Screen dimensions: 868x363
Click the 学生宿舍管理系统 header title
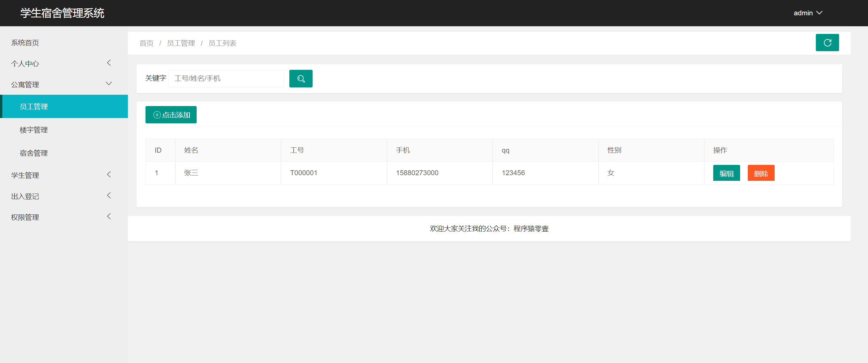[x=62, y=13]
